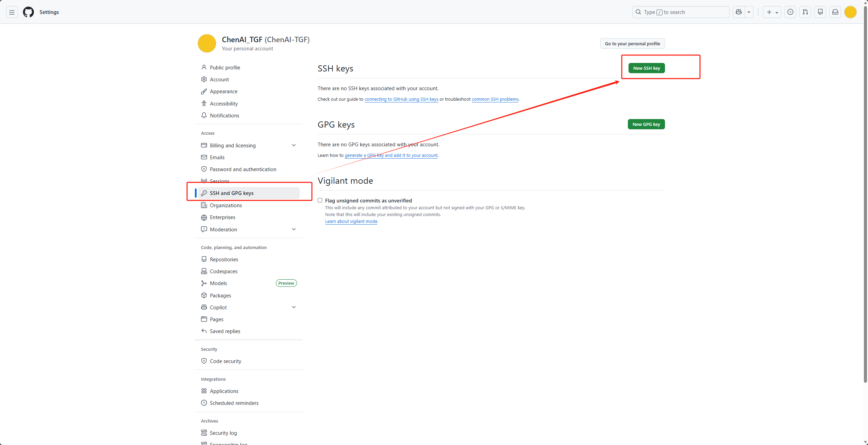This screenshot has height=445, width=868.
Task: Go to Password and authentication settings
Action: (243, 169)
